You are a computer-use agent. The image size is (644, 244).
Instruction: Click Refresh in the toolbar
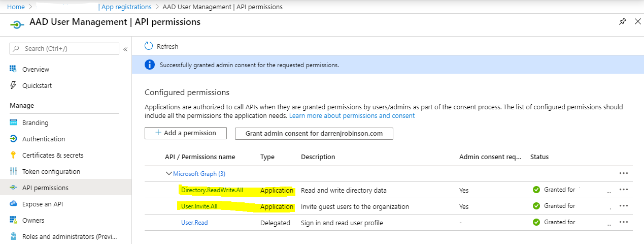pos(167,46)
